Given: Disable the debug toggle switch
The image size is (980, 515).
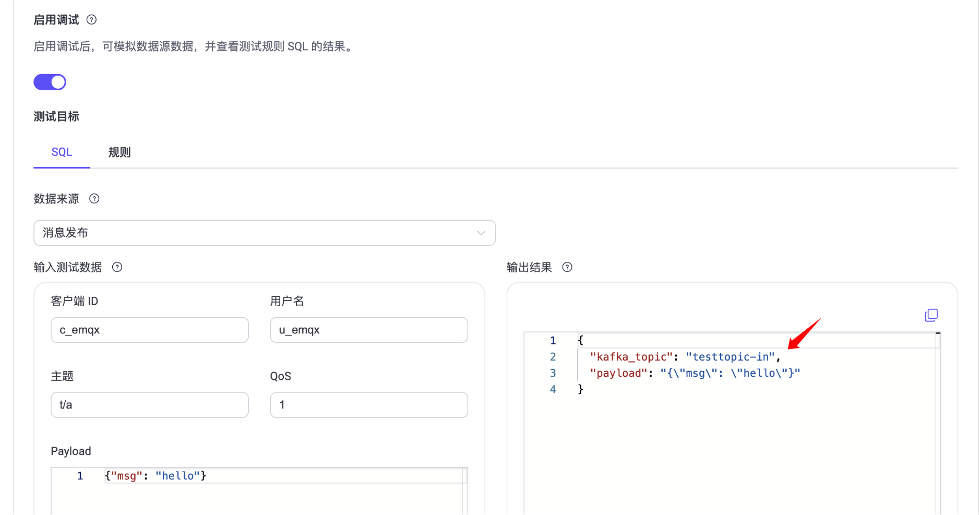Looking at the screenshot, I should pos(50,82).
